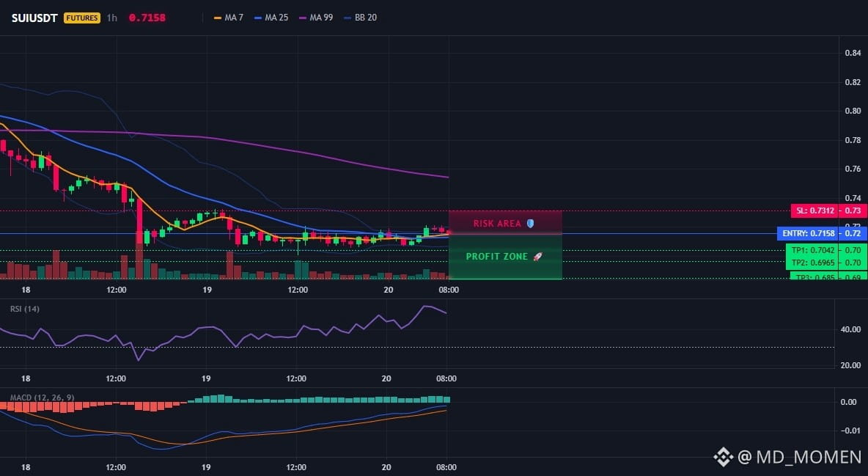Viewport: 868px width, 476px height.
Task: Click the 0.84 price axis label
Action: click(853, 54)
